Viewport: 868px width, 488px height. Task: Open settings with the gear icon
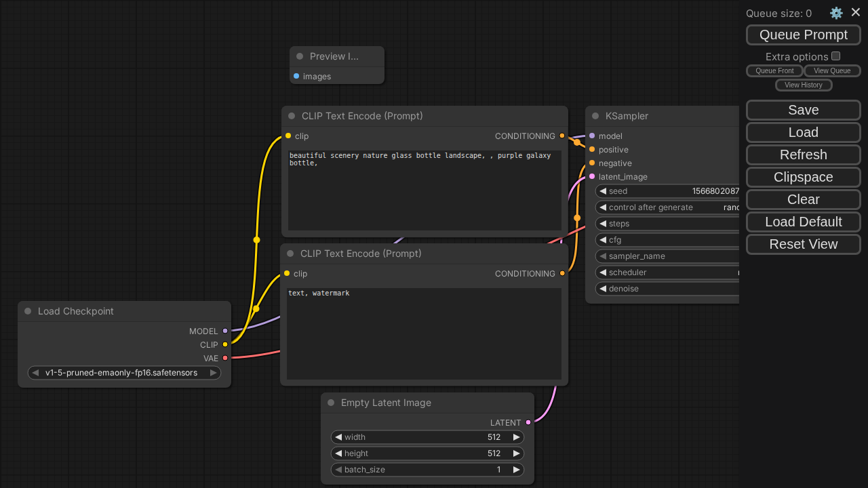[836, 13]
